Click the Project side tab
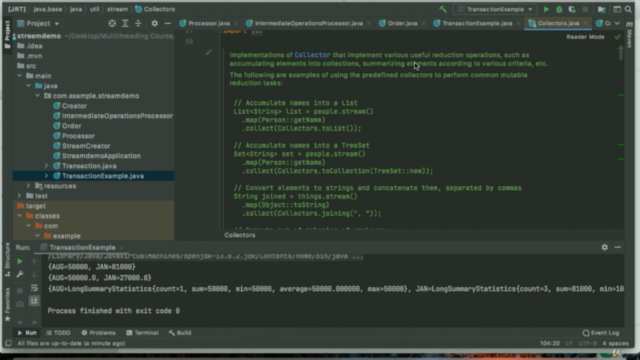 (7, 35)
